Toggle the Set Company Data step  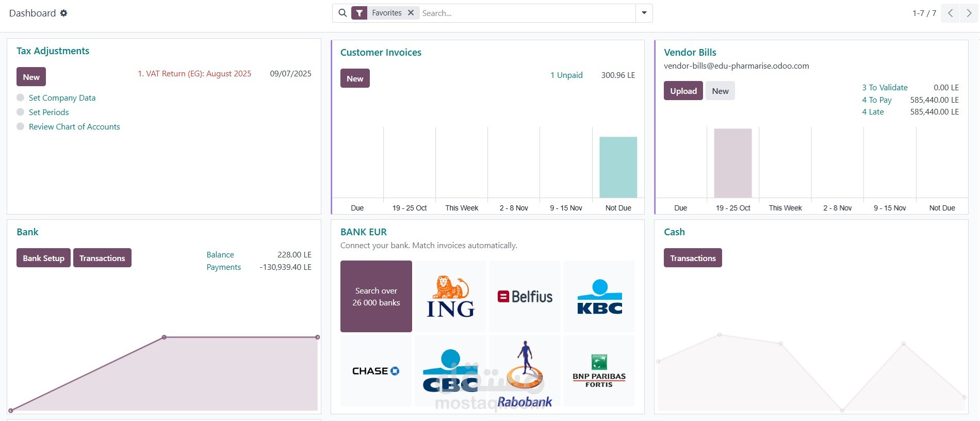coord(21,98)
